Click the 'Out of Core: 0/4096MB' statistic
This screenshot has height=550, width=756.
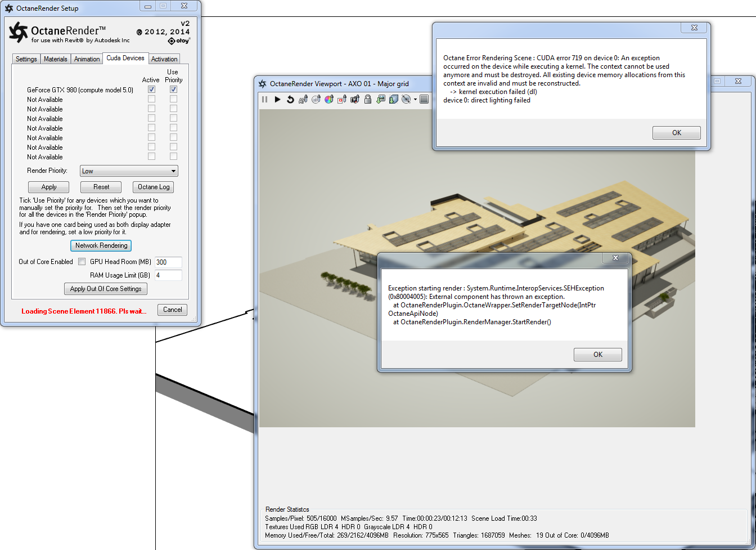[x=577, y=535]
